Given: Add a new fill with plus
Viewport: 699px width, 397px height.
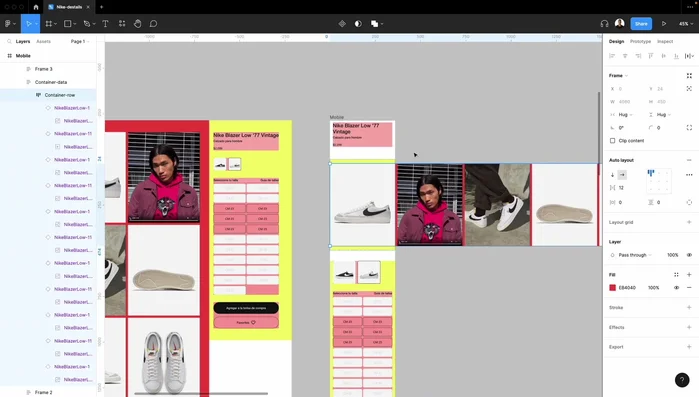Looking at the screenshot, I should coord(689,274).
